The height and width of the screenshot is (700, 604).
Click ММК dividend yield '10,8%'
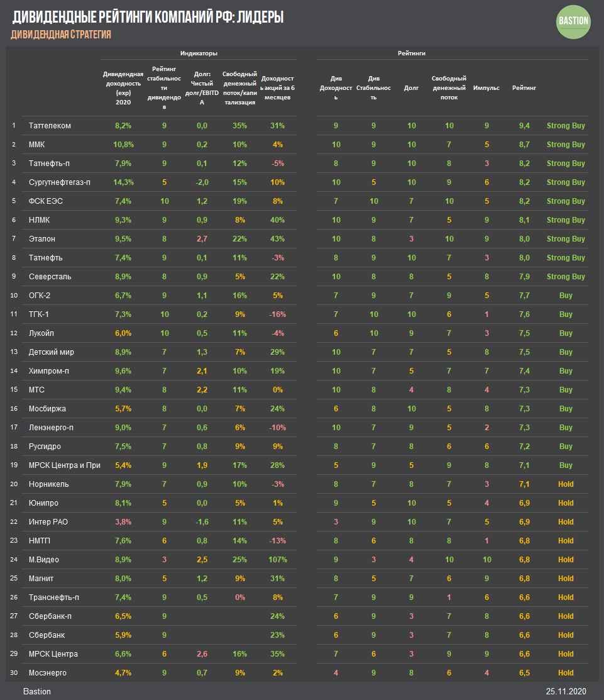[x=123, y=145]
